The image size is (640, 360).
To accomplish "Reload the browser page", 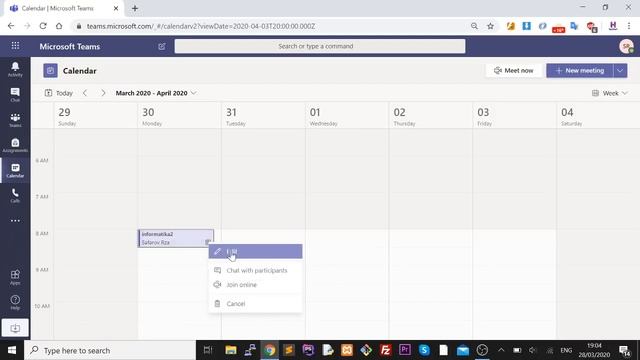I will 43,26.
